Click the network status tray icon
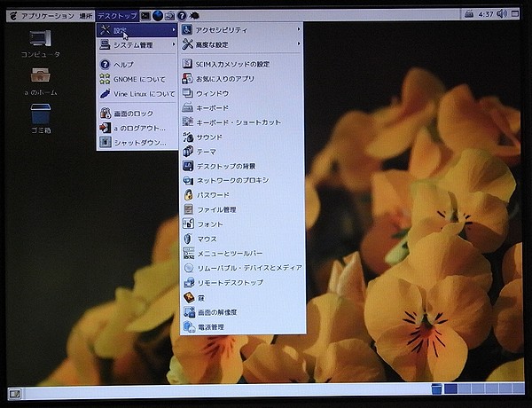Viewport: 532px width, 408px height. [469, 14]
